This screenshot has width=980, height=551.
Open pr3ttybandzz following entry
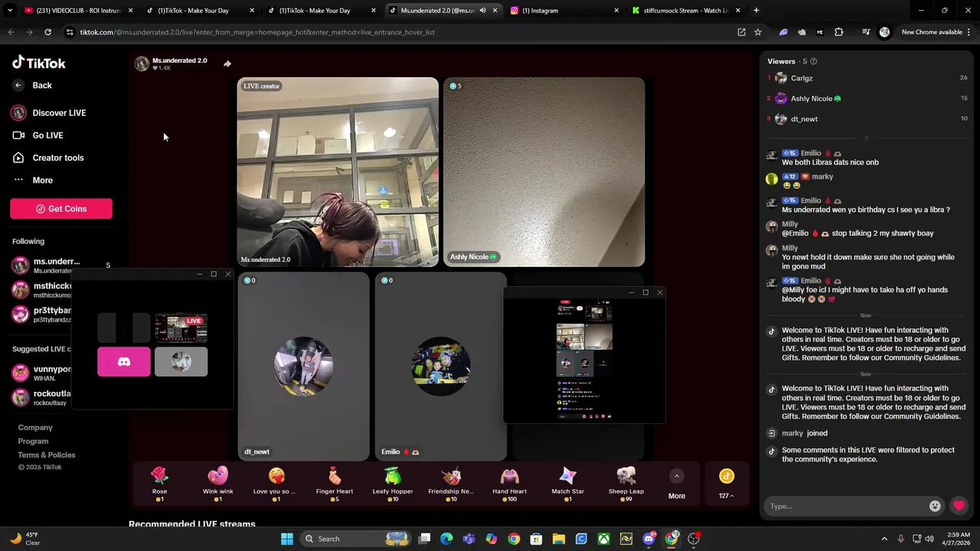42,315
